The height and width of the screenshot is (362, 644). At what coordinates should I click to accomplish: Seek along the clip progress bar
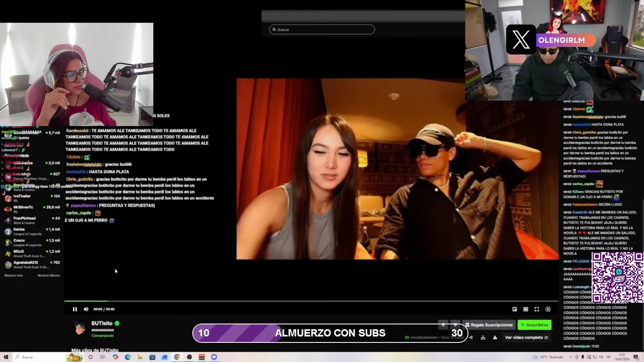pos(311,302)
